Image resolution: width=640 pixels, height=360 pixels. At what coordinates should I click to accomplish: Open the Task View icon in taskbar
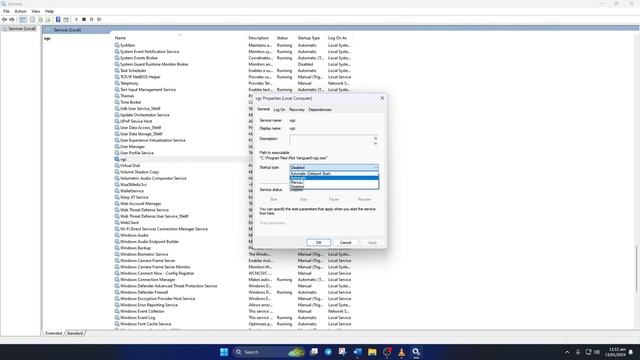tap(314, 352)
